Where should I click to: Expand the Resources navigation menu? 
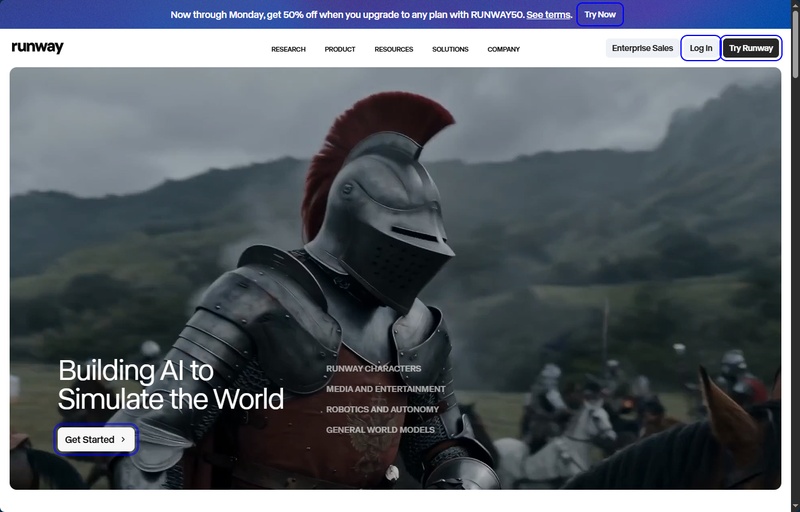click(x=394, y=49)
